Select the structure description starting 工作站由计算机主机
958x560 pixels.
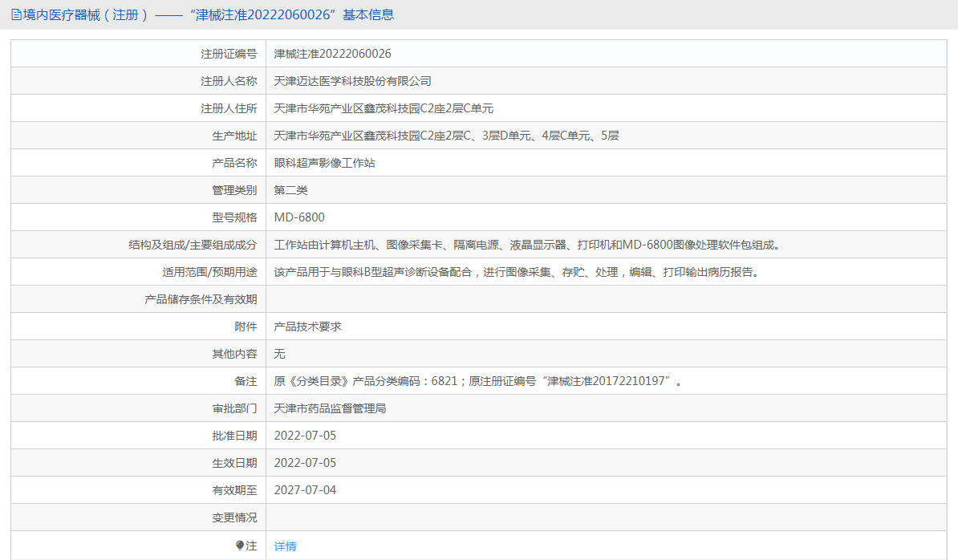tap(527, 245)
